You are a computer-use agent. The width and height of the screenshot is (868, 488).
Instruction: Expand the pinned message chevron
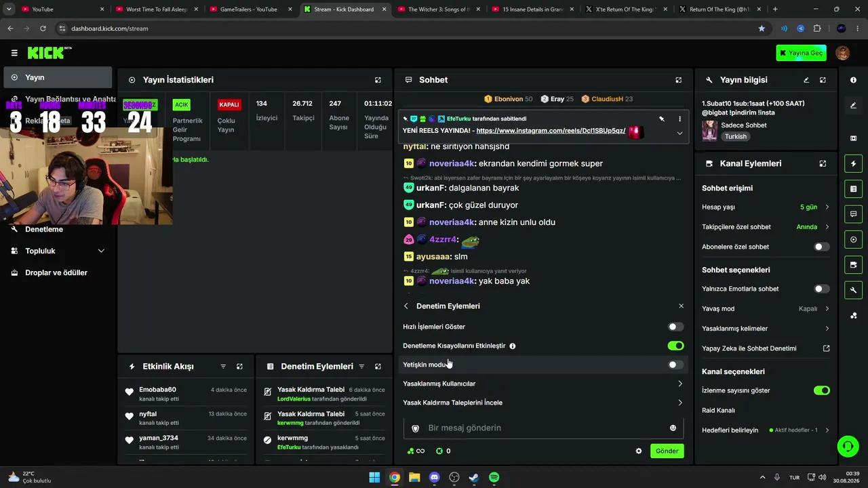679,134
